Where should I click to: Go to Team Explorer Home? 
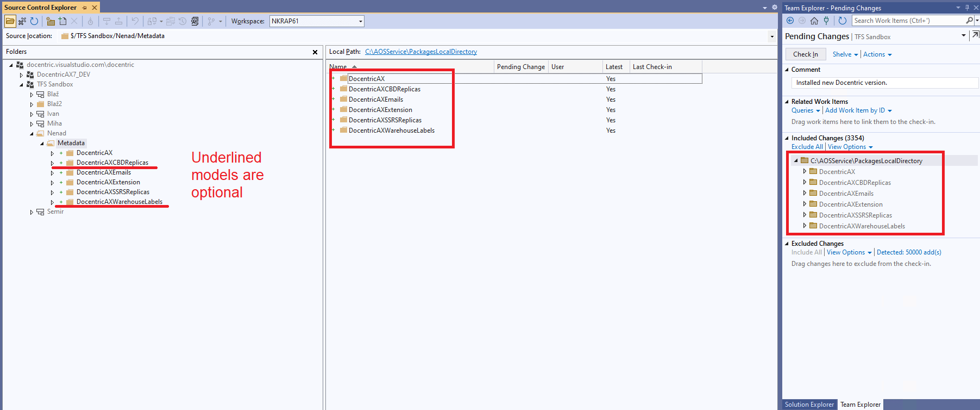point(814,21)
